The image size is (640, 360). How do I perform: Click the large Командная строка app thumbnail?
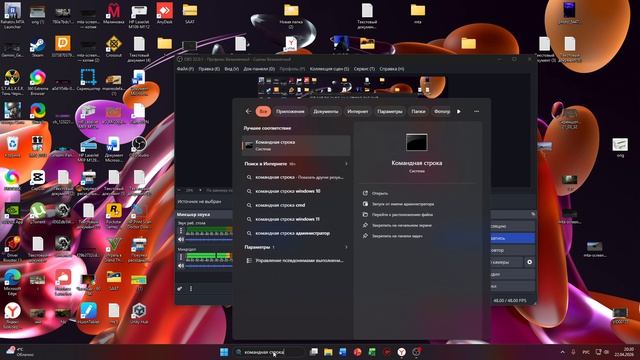417,142
